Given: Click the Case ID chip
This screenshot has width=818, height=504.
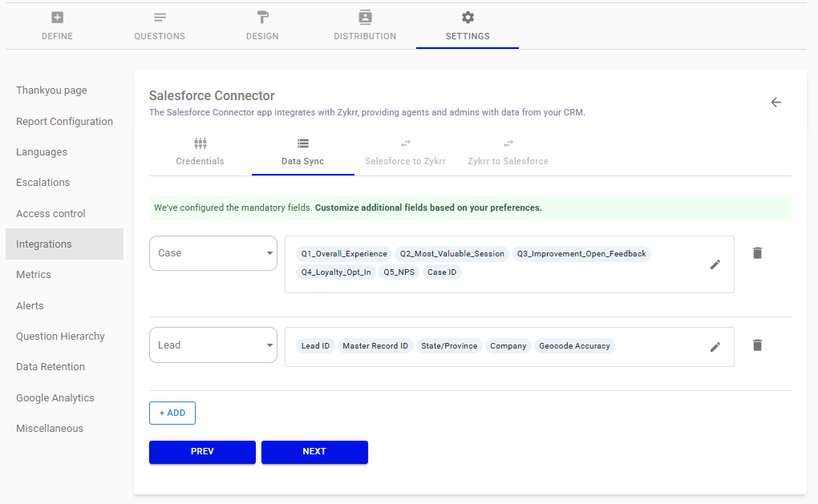Looking at the screenshot, I should tap(442, 272).
